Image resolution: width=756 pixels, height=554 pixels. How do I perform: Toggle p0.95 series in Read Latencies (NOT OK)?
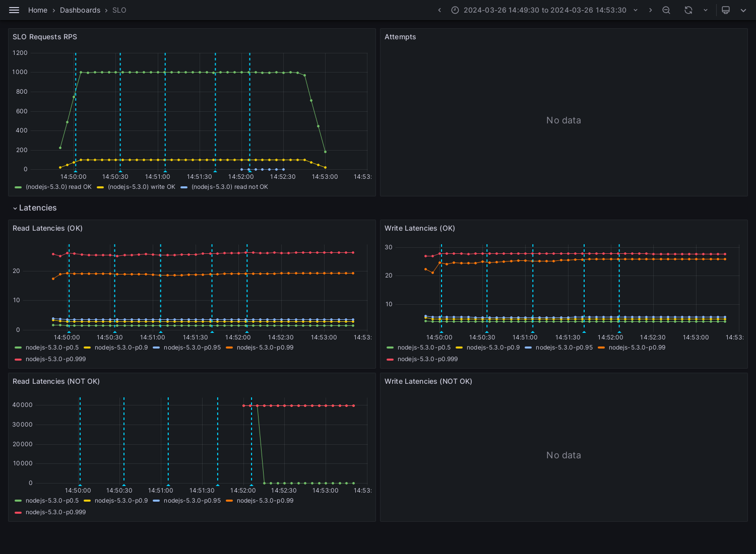point(192,501)
